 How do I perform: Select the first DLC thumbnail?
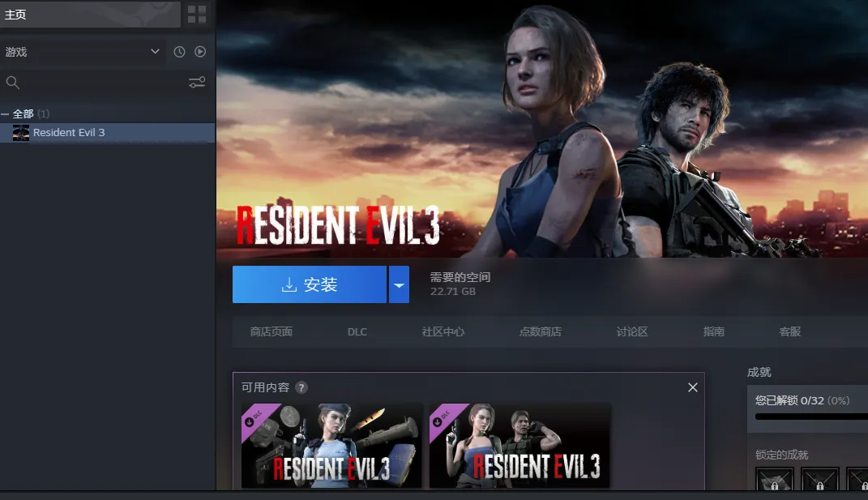331,446
